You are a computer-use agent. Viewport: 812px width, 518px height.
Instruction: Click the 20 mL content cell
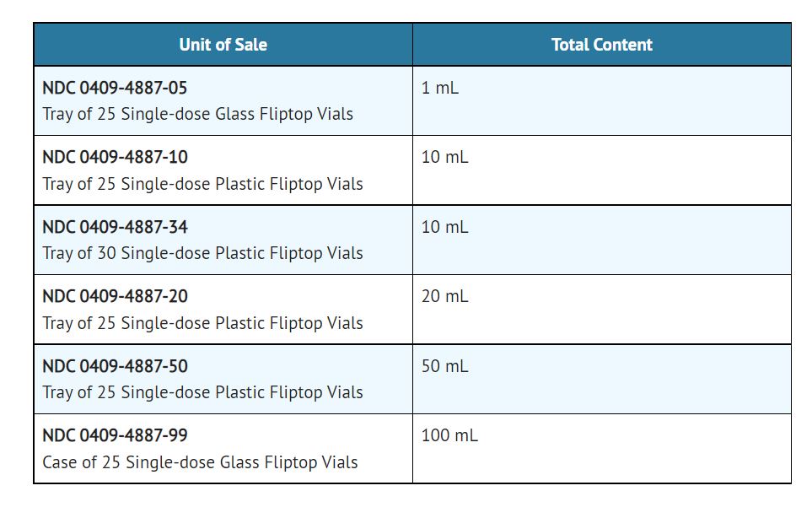(x=444, y=296)
